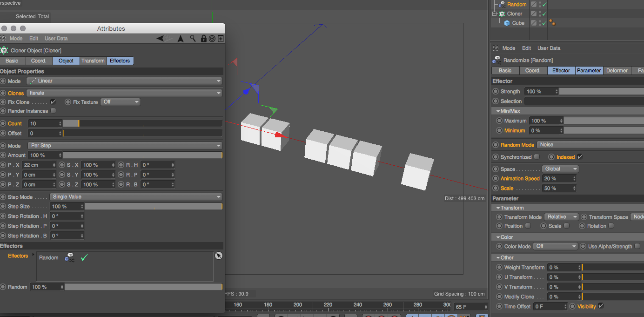The width and height of the screenshot is (644, 317).
Task: Click the animation dot beside Animation Speed
Action: click(x=496, y=178)
